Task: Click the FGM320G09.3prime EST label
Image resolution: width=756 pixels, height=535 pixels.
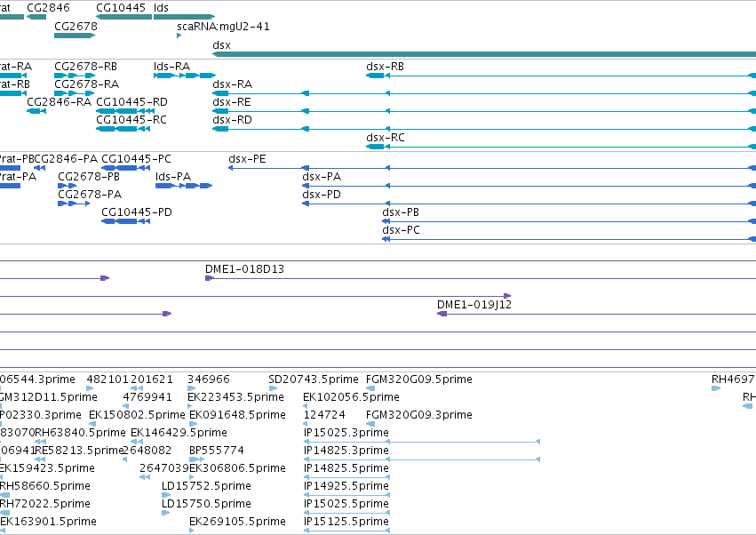Action: point(419,415)
